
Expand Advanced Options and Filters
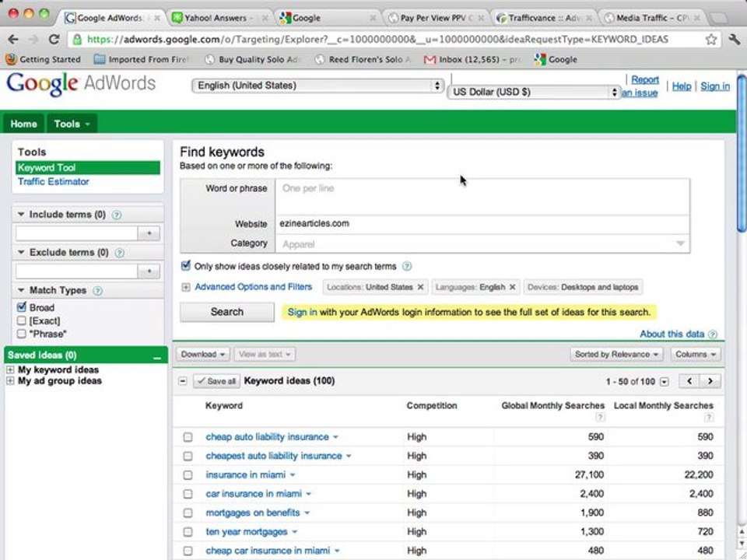[253, 287]
